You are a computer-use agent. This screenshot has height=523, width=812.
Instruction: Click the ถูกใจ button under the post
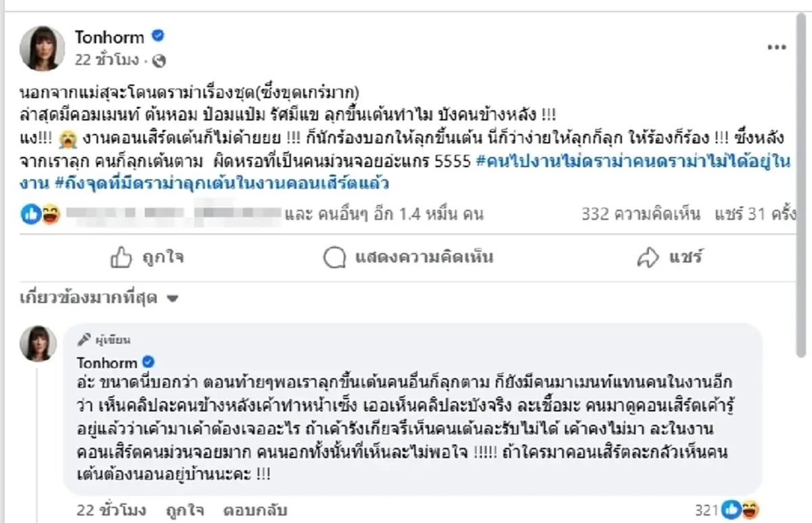tap(155, 257)
